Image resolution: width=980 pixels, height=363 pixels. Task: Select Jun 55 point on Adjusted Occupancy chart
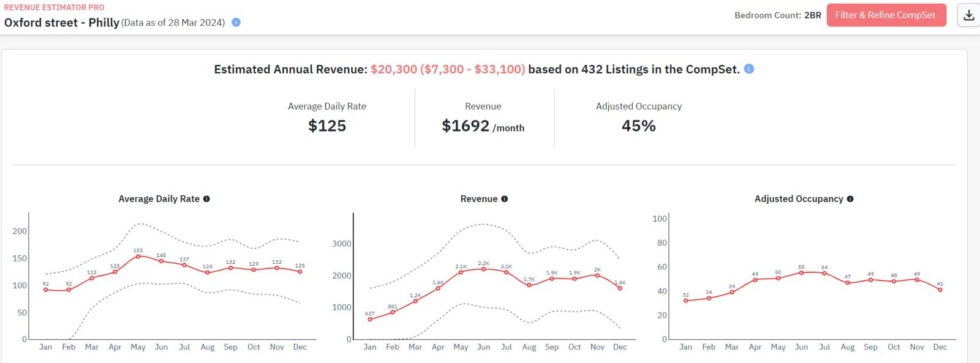801,272
